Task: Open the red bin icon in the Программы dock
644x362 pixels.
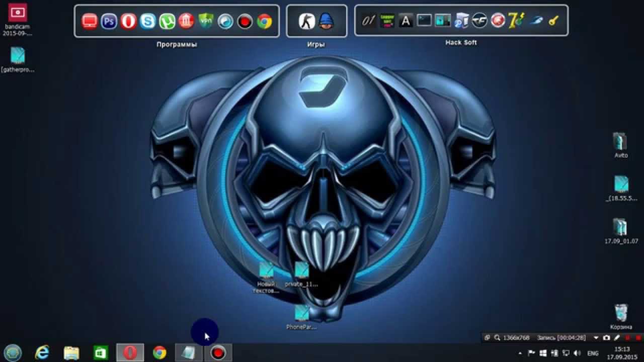Action: click(187, 21)
